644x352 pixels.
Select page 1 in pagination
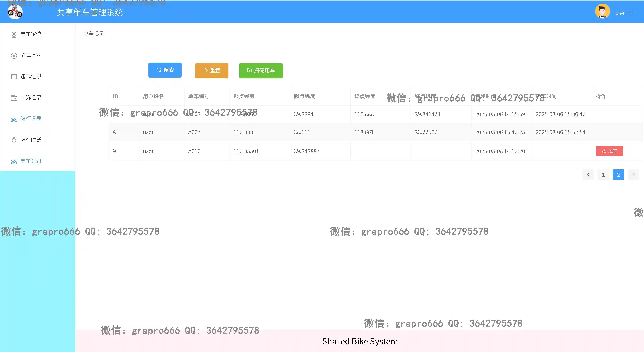click(x=603, y=175)
